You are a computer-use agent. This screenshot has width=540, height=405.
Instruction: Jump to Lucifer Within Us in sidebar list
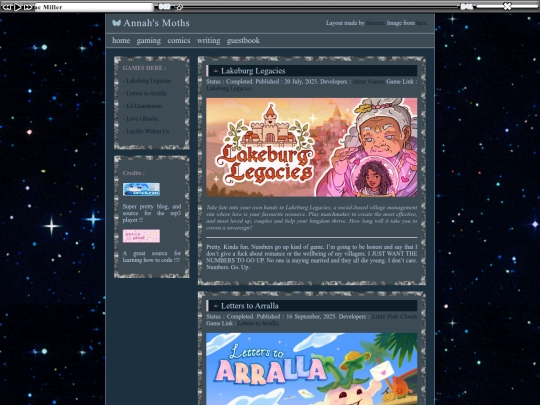tap(147, 131)
